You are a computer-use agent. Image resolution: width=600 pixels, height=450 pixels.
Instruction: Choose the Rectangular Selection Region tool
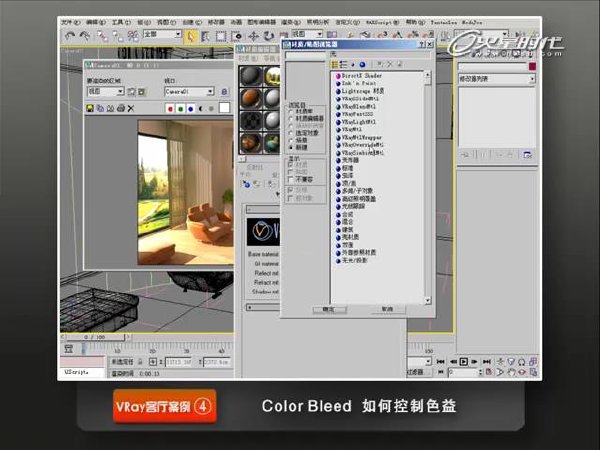pyautogui.click(x=221, y=36)
